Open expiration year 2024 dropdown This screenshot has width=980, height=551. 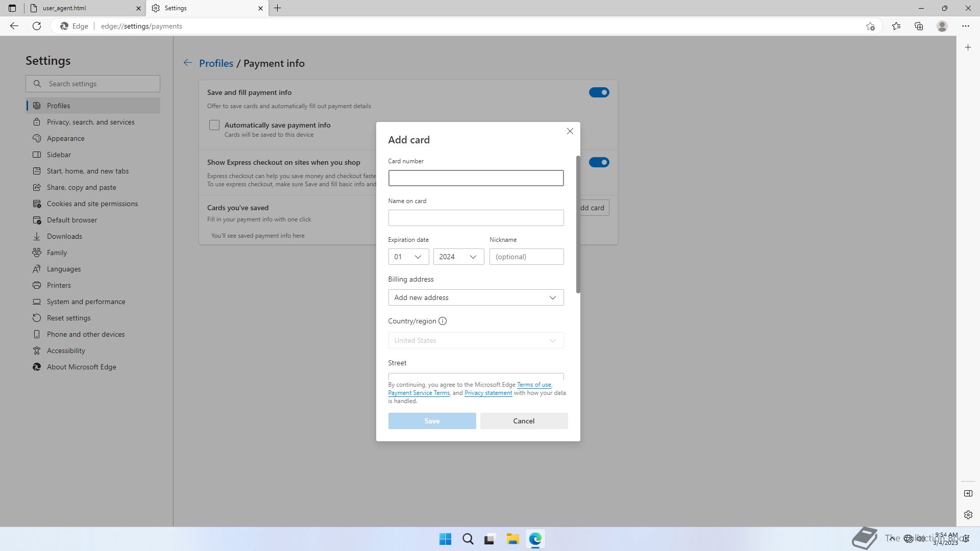[458, 257]
